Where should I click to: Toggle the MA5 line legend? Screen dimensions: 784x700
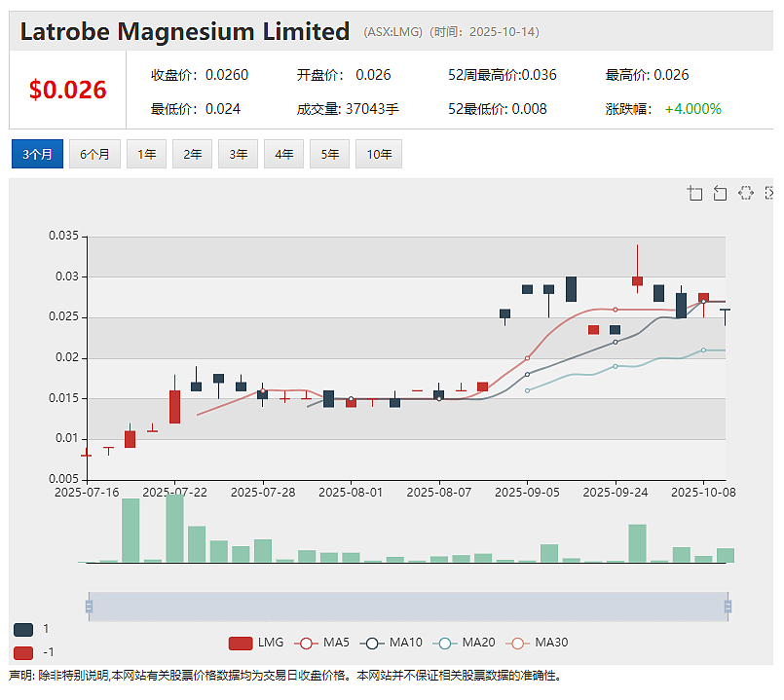[x=322, y=643]
